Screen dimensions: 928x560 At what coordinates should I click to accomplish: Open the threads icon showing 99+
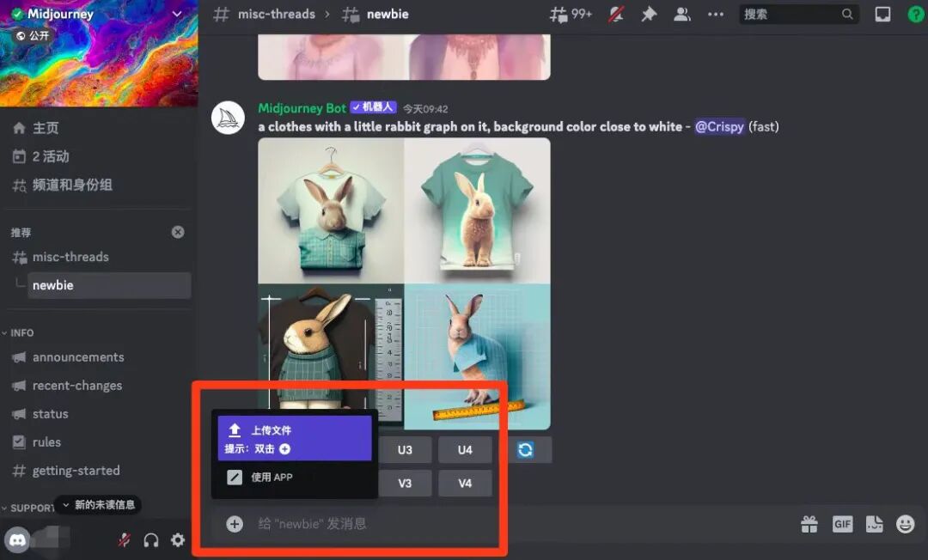point(570,15)
